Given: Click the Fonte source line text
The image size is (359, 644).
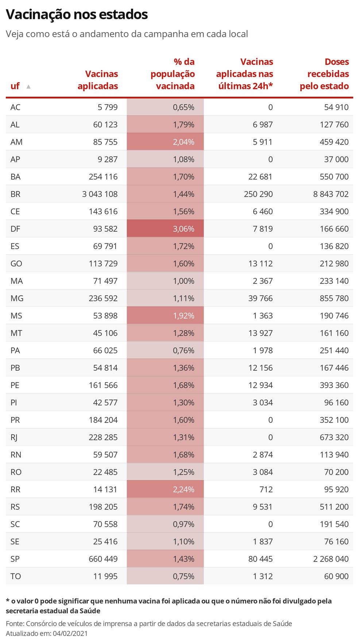Looking at the screenshot, I should 149,624.
